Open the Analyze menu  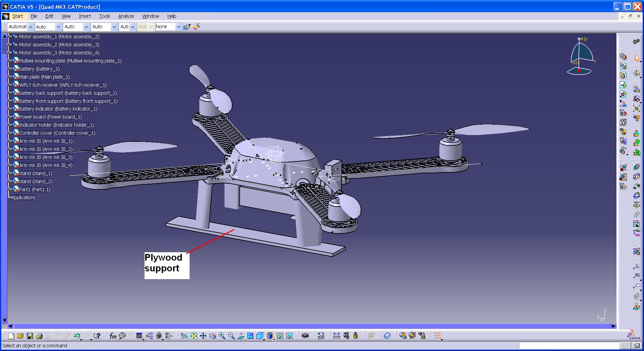pyautogui.click(x=126, y=16)
